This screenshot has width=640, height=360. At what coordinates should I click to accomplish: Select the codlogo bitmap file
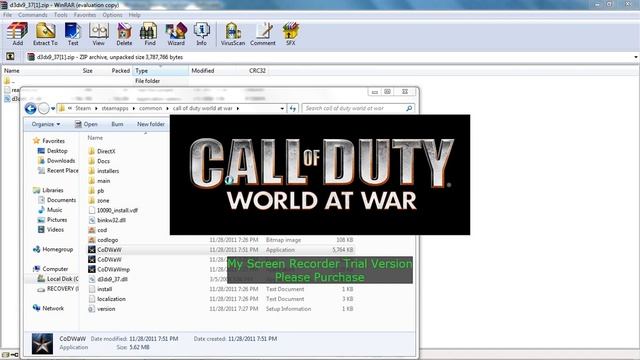103,240
